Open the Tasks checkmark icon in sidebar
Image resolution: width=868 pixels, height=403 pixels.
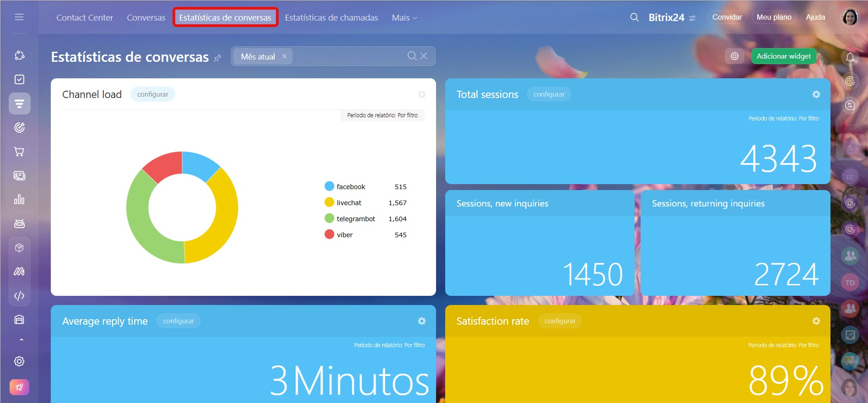19,80
